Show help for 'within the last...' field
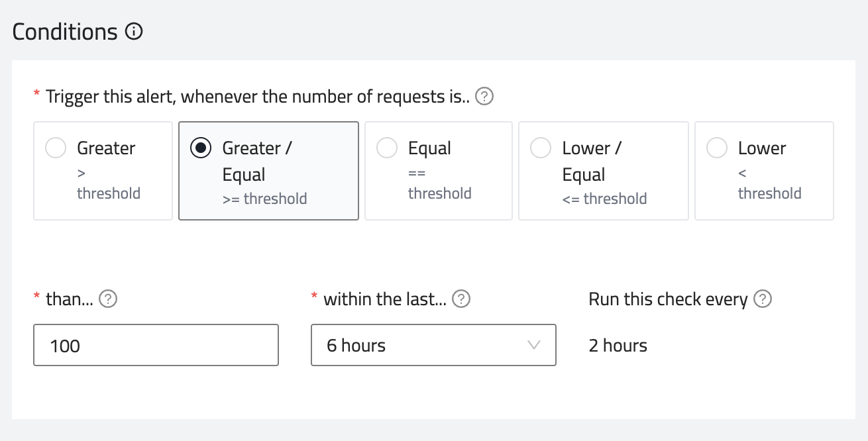868x441 pixels. [x=461, y=299]
